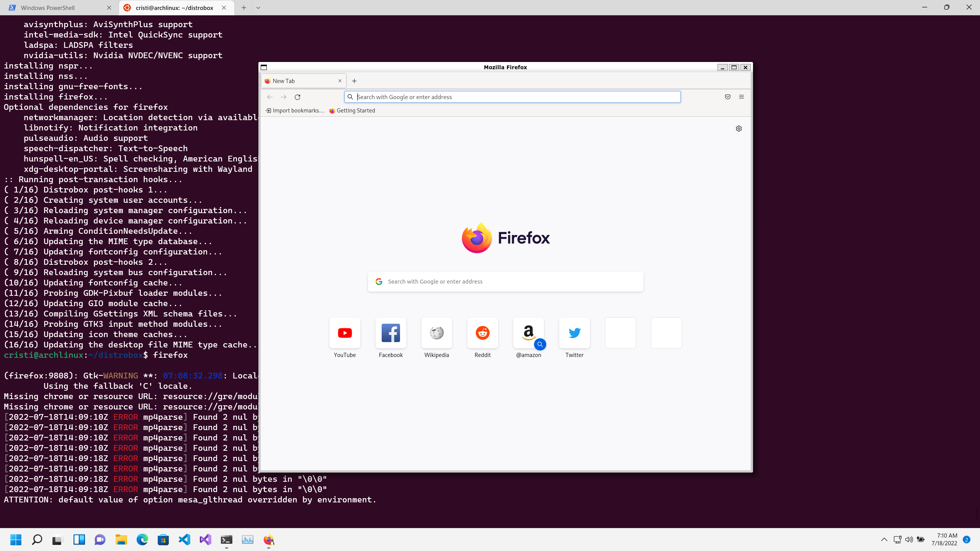Open the Firefox application menu
The image size is (980, 551).
[x=742, y=97]
